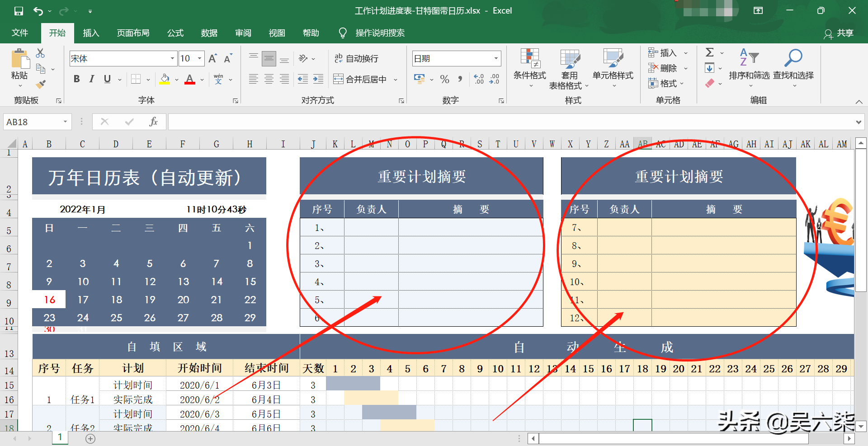Open 查找和选择 find and select
This screenshot has height=446, width=868.
coord(793,69)
